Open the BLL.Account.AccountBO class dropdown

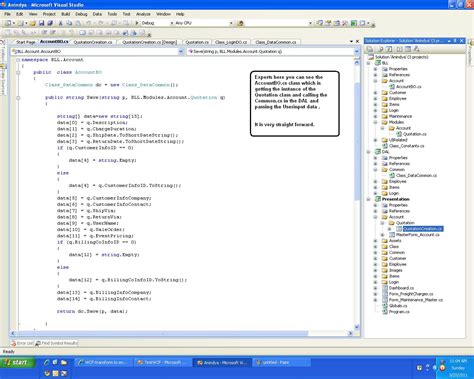[181, 51]
